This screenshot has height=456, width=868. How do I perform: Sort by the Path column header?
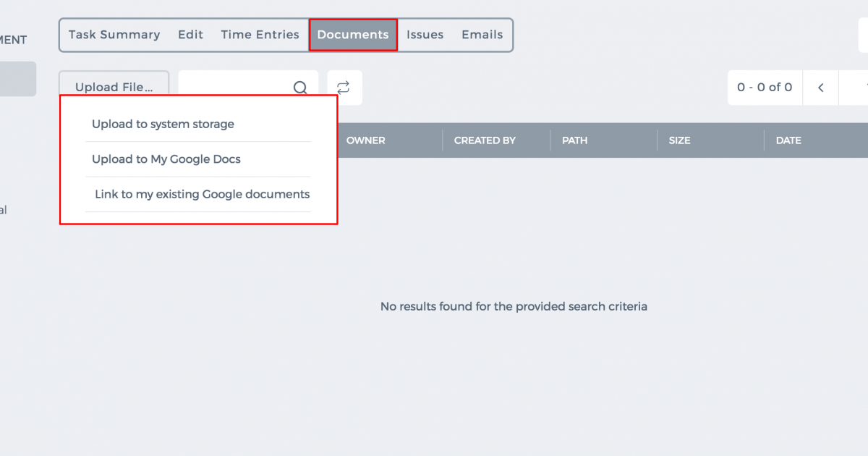coord(575,140)
